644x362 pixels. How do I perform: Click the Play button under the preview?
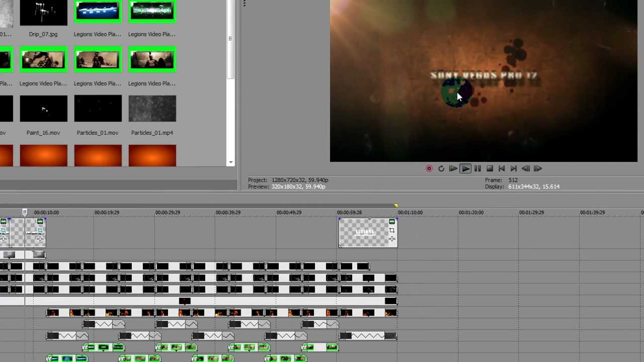point(465,169)
